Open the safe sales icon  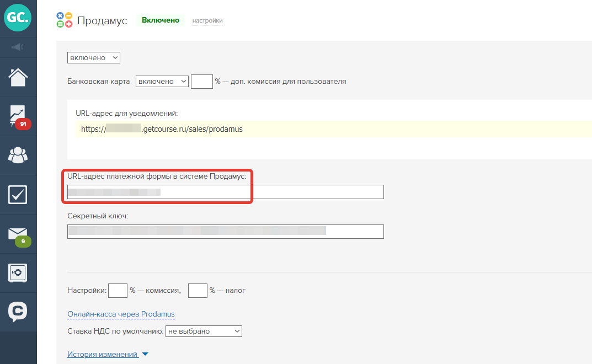(18, 272)
